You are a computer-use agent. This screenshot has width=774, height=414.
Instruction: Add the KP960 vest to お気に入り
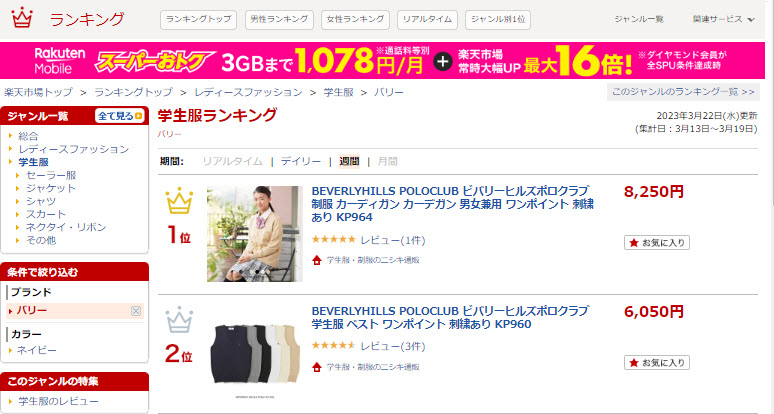657,363
